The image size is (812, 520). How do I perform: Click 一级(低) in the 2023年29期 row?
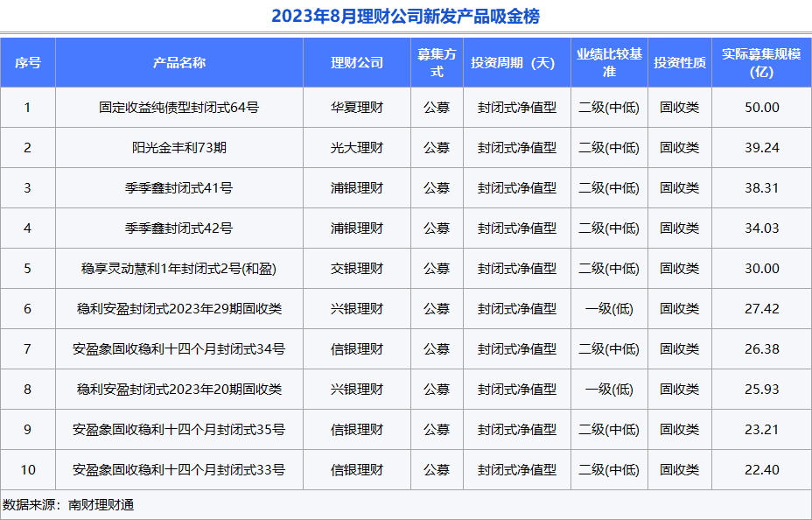coord(609,309)
